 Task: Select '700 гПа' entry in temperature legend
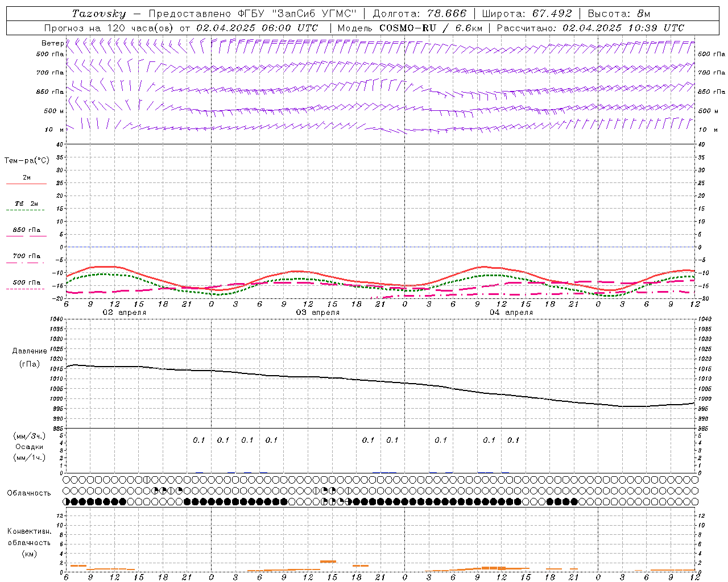27,256
